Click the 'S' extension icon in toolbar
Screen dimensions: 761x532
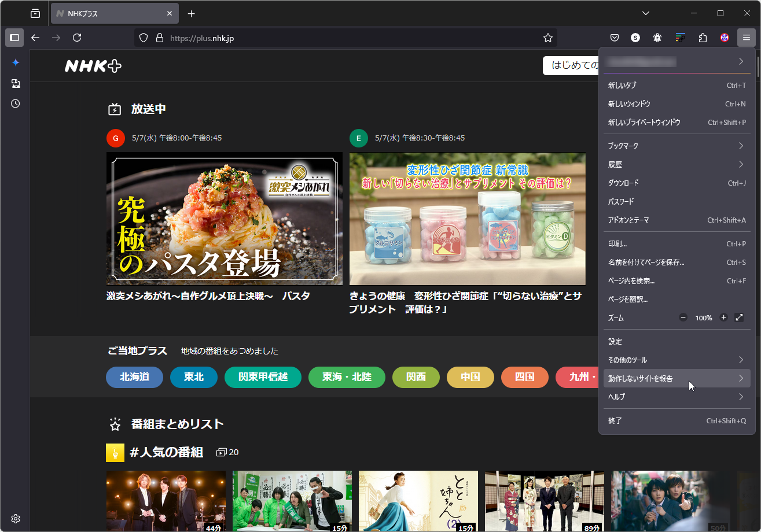[x=635, y=37]
